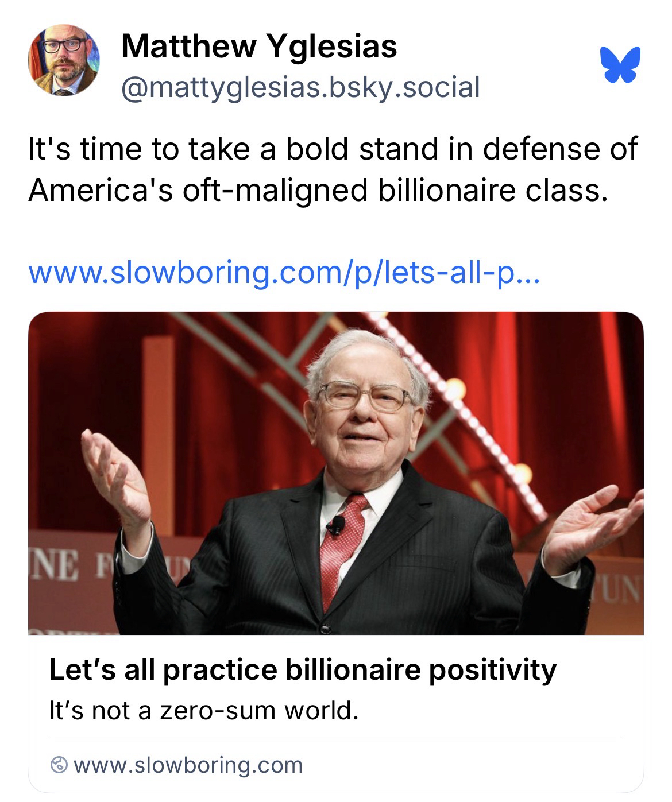Click the Bluesky butterfly logo

[x=620, y=65]
